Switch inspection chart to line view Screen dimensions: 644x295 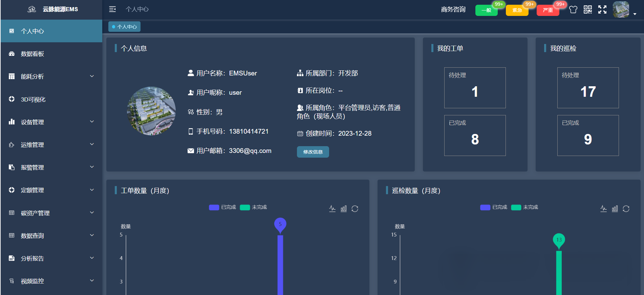pos(603,209)
